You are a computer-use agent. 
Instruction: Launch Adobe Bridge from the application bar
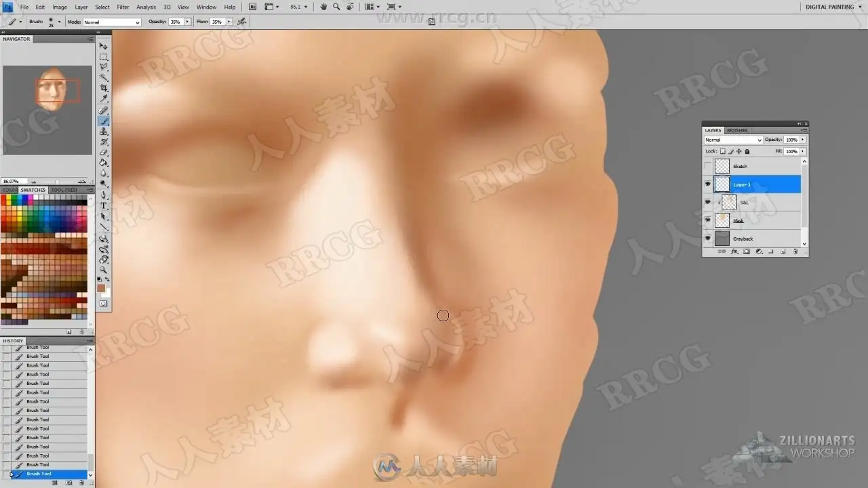pyautogui.click(x=253, y=7)
